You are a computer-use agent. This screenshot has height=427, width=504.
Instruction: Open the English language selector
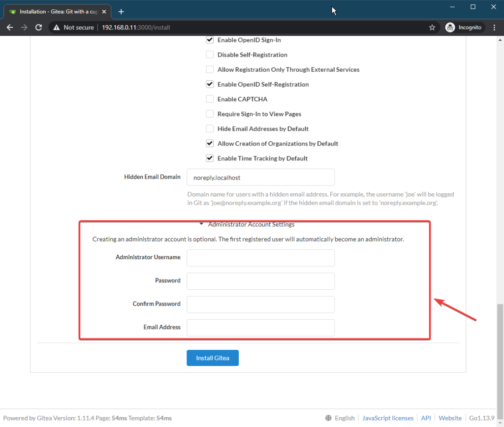point(340,418)
